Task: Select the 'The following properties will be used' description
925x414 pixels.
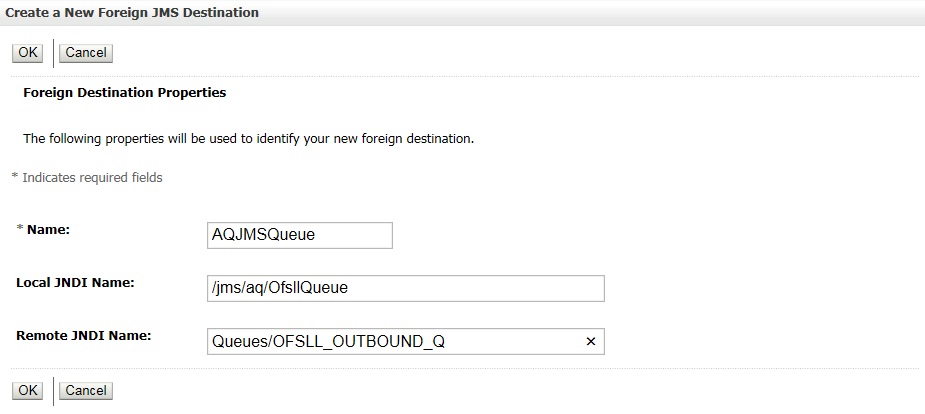Action: click(x=248, y=140)
